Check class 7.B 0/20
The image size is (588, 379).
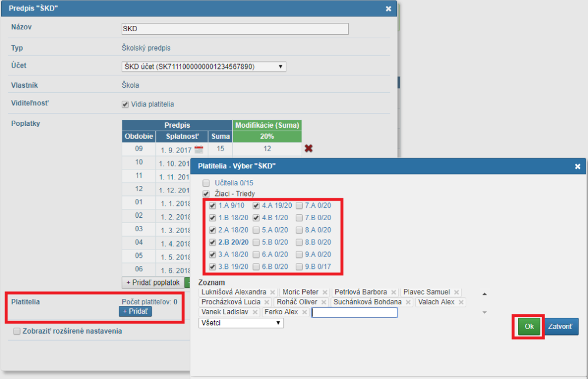[x=299, y=218]
